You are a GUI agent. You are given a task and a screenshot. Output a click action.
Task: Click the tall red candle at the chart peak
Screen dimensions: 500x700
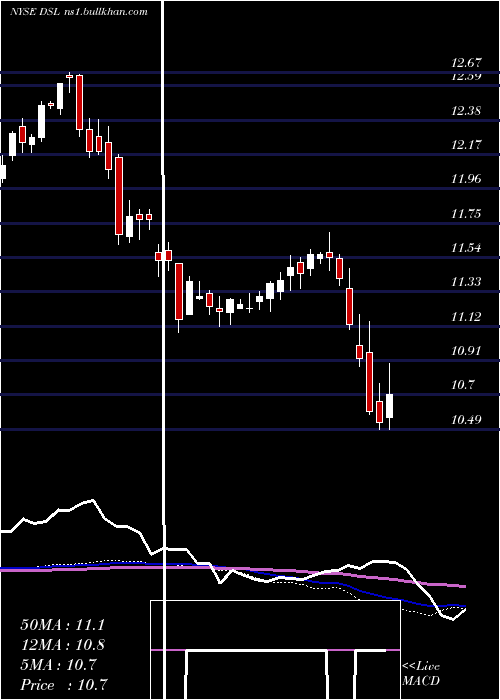click(79, 102)
